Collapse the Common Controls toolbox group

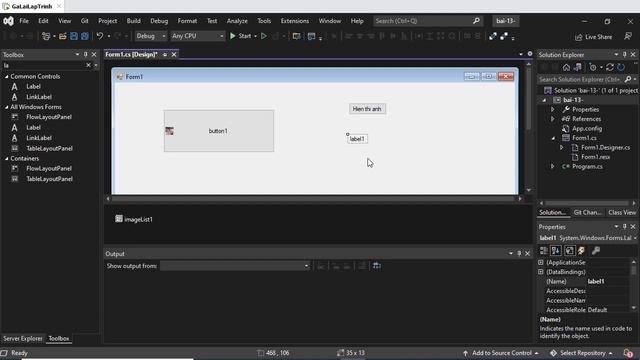tap(7, 76)
